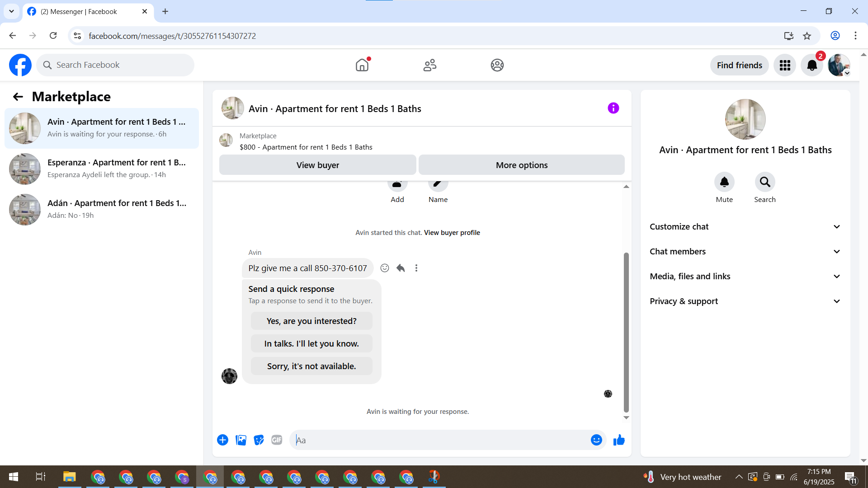The height and width of the screenshot is (488, 868).
Task: Open the notifications bell icon
Action: [x=812, y=66]
